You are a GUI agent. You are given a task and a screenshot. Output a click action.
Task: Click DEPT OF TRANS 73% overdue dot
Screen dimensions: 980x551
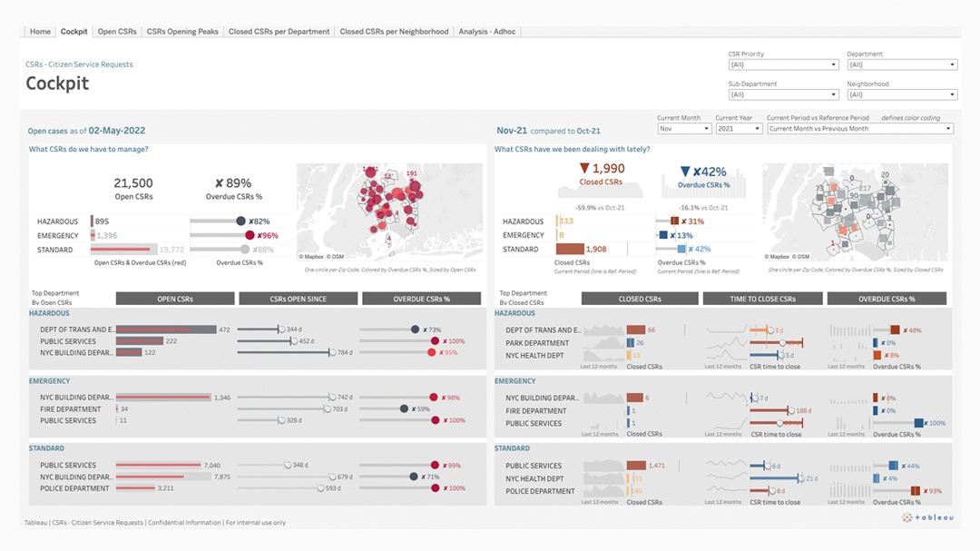coord(415,329)
